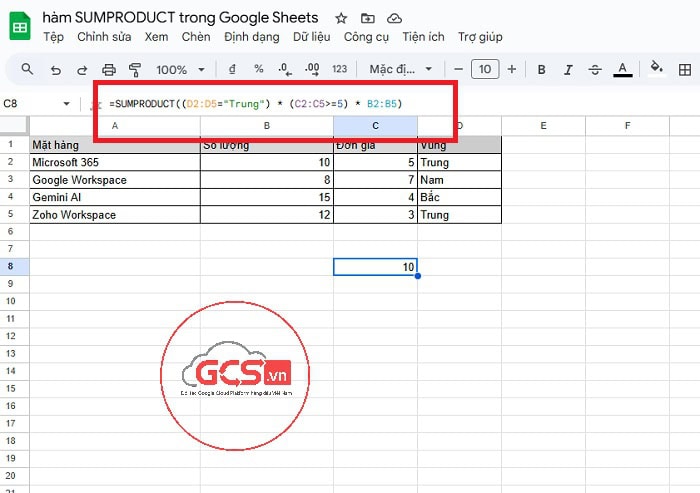Screen dimensions: 700x493
Task: Toggle italic formatting
Action: point(568,70)
